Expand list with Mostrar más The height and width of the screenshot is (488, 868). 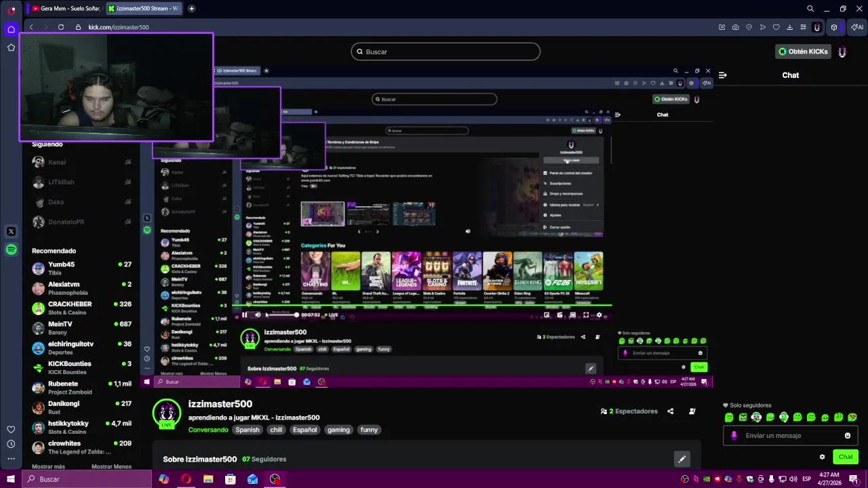[x=48, y=466]
